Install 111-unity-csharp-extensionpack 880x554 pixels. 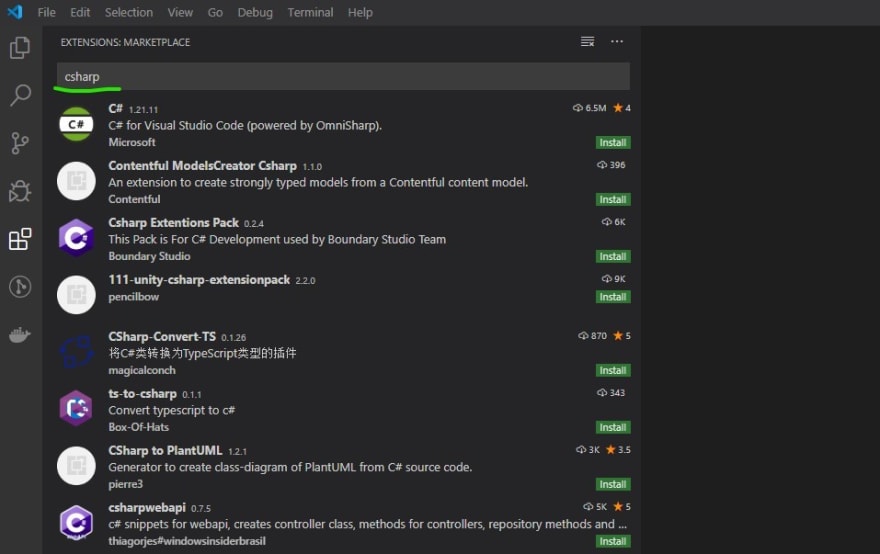(x=613, y=297)
